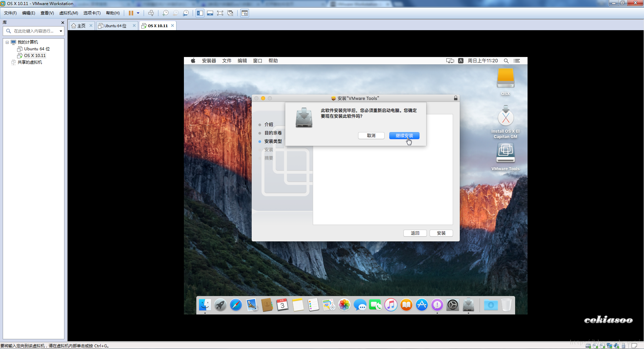Open Safari from the dock

(x=236, y=305)
